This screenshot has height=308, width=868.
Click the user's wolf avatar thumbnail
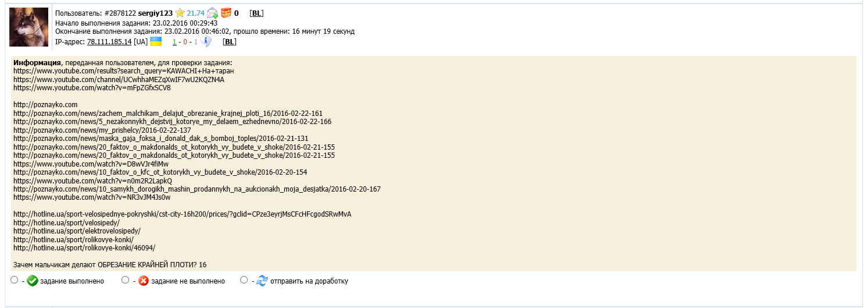(x=28, y=27)
